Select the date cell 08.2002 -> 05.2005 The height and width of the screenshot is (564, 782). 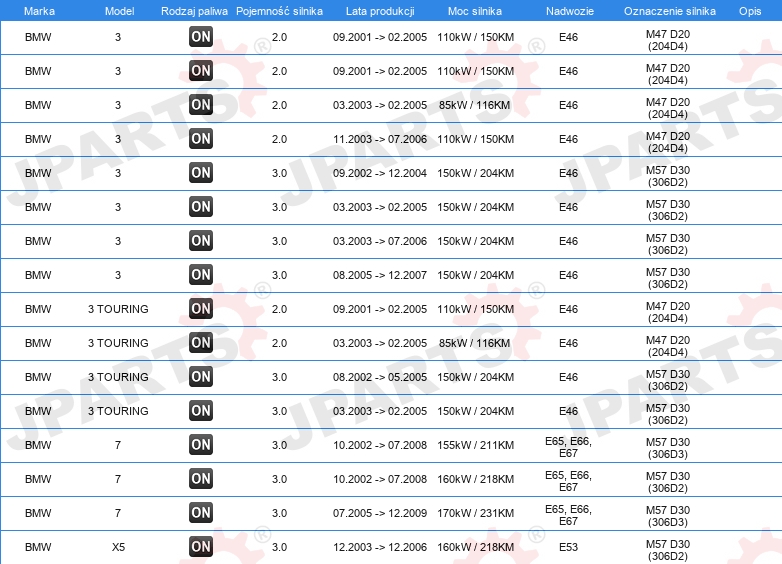(x=380, y=377)
